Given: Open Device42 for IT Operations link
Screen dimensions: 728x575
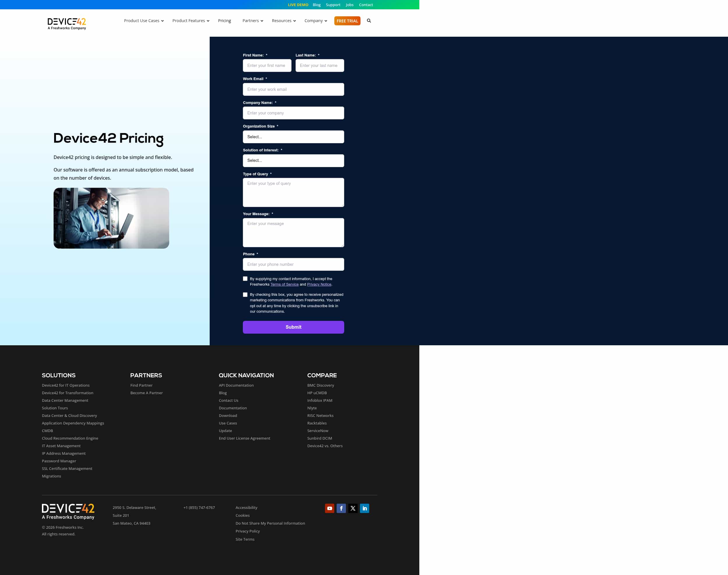Looking at the screenshot, I should tap(66, 385).
